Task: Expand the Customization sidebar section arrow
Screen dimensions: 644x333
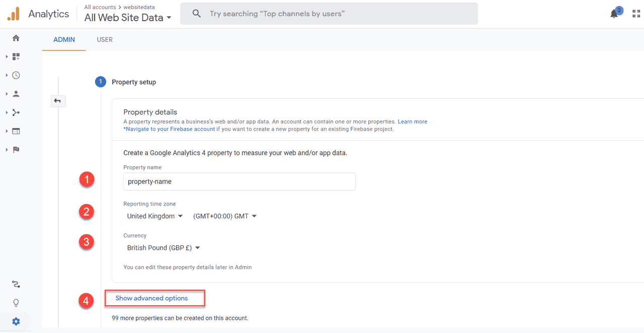Action: click(7, 57)
